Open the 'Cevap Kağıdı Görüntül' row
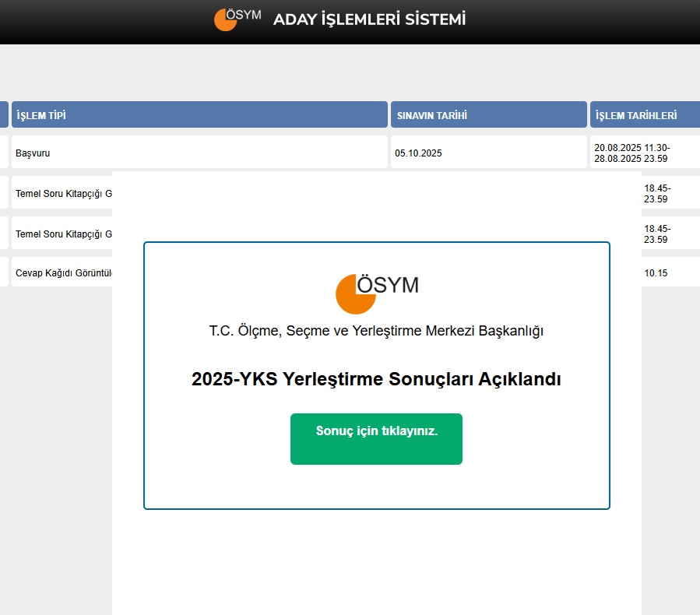This screenshot has width=700, height=615. 62,272
